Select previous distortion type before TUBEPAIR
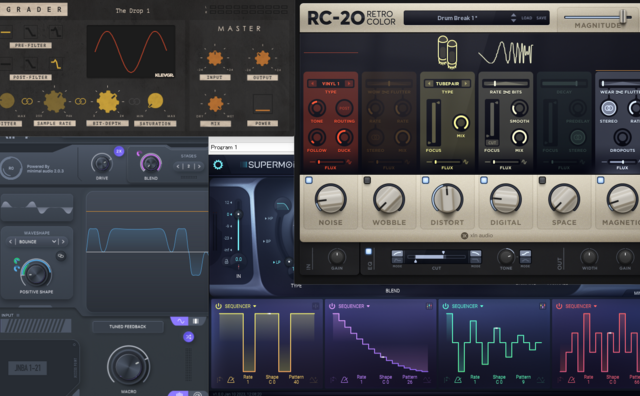Viewport: 640px width, 396px height. click(x=429, y=84)
